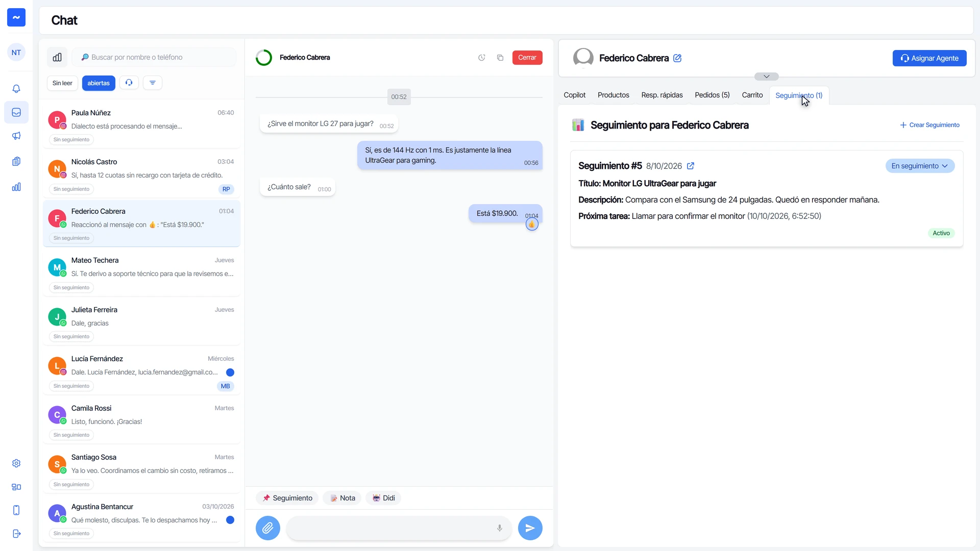
Task: Open Mateo Techera conversation
Action: pos(141,272)
